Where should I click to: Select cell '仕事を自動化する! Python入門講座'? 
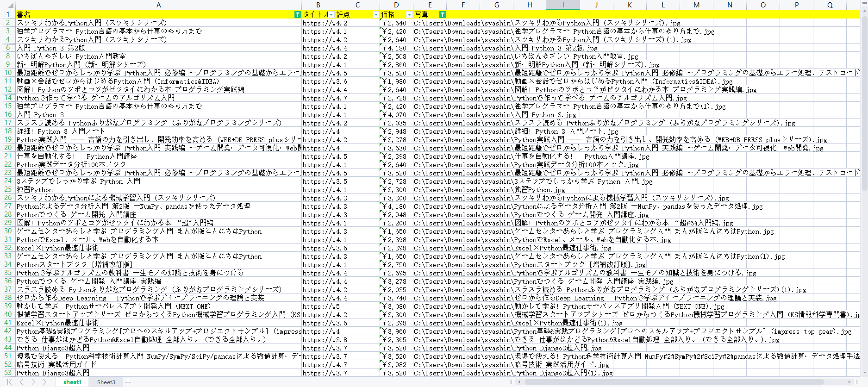[159, 156]
